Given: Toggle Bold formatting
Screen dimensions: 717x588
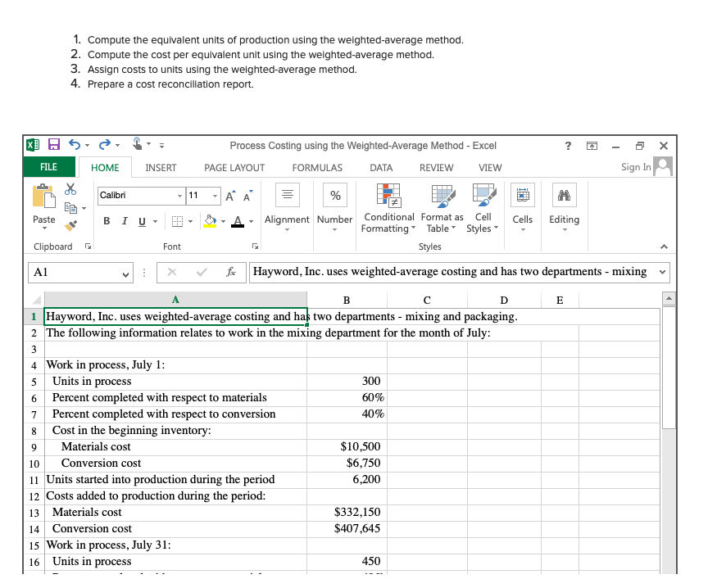Looking at the screenshot, I should [107, 221].
